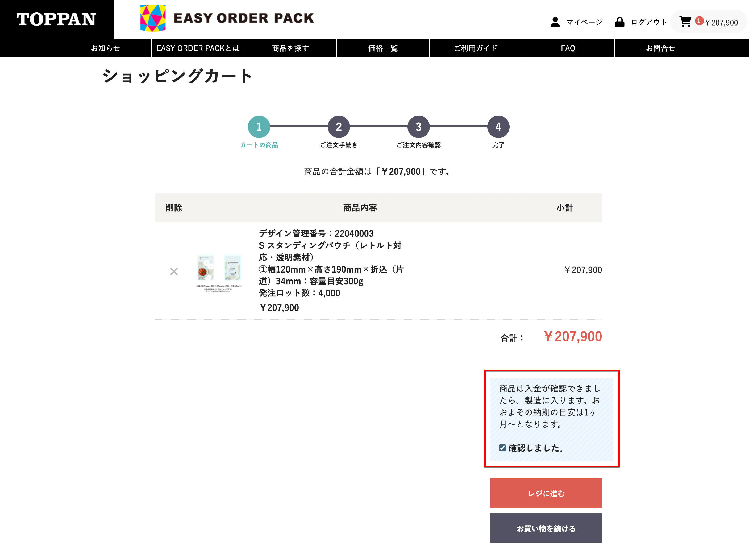Click the TOPPAN logo
749x560 pixels.
tap(56, 19)
